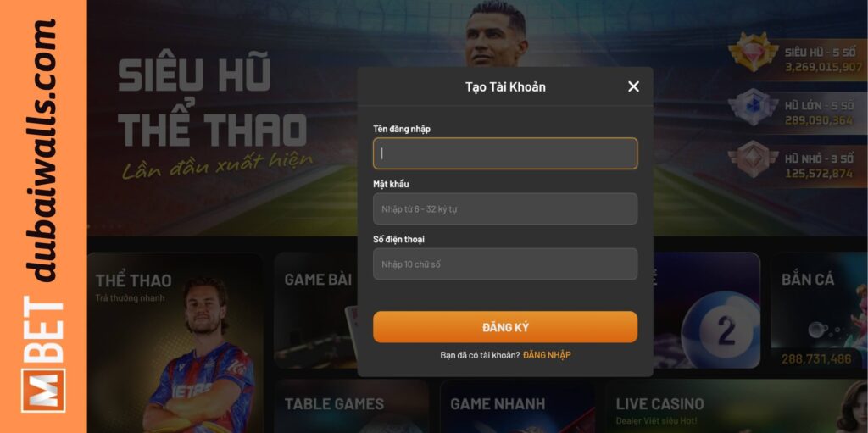Open the BẮN CÁ fishing game tile
The image size is (868, 433).
pyautogui.click(x=820, y=311)
